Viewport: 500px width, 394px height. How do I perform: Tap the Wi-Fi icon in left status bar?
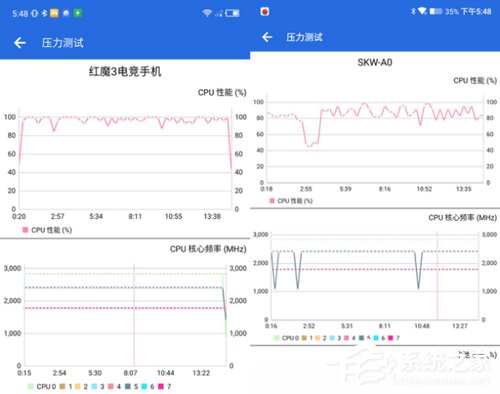tap(207, 13)
